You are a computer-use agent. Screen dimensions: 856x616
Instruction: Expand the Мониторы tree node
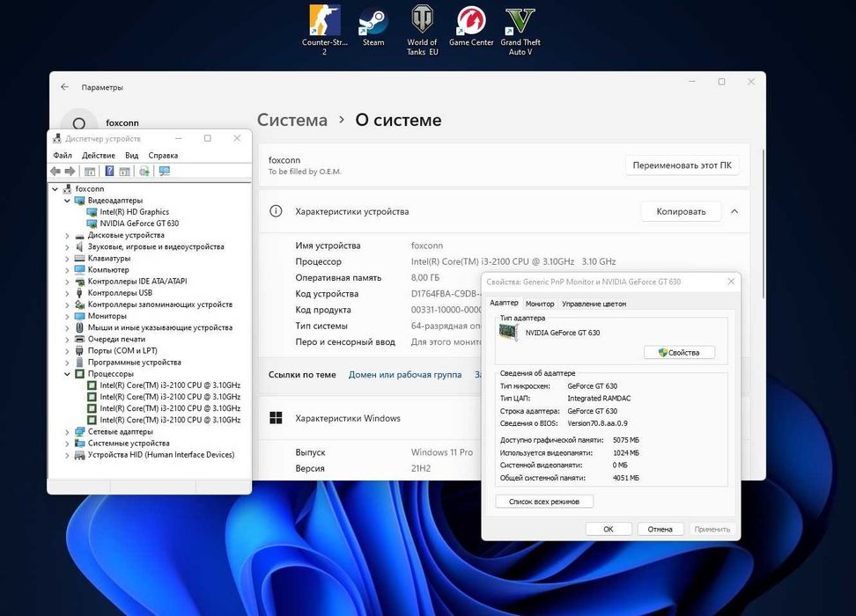67,317
